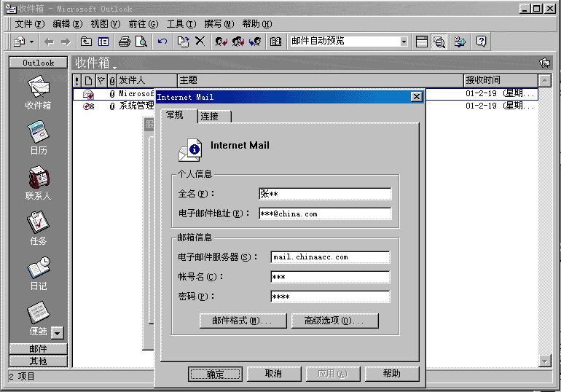This screenshot has width=561, height=392.
Task: Open the Notes (便笺) shortcut
Action: point(39,318)
